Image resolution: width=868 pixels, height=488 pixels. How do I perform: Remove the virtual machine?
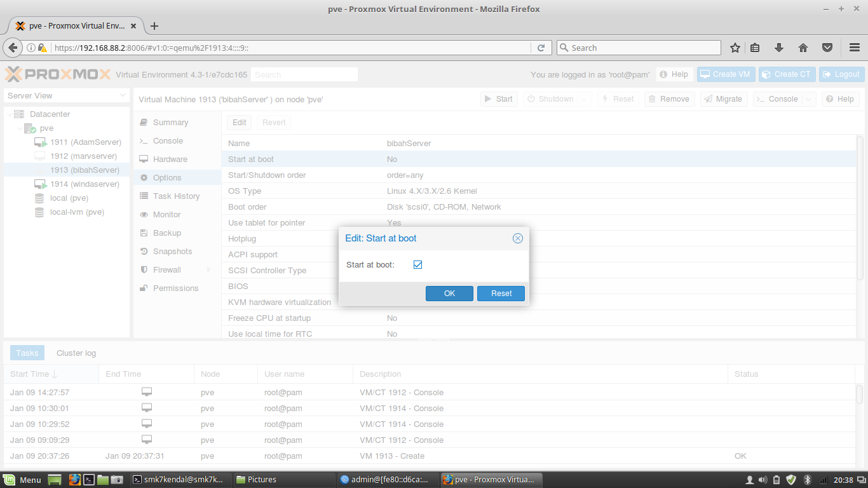pyautogui.click(x=669, y=99)
